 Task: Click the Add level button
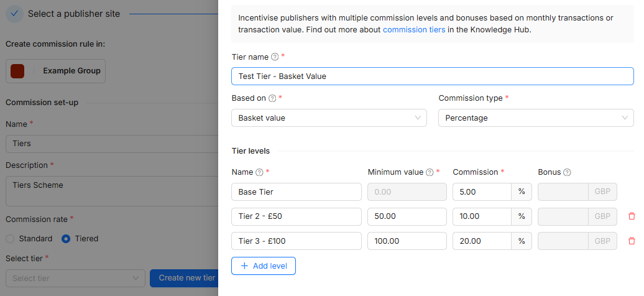pos(264,266)
